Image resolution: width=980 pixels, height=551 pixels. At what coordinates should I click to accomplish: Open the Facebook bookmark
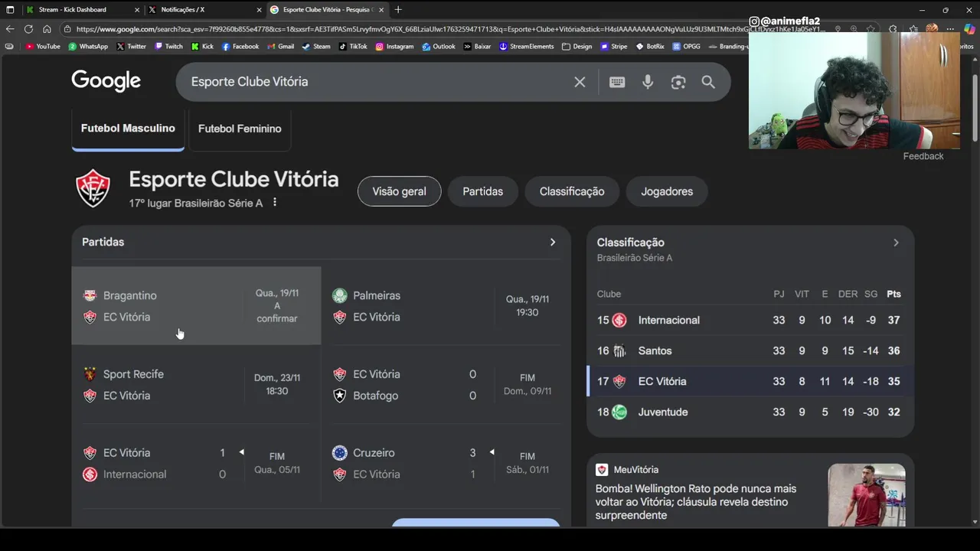click(240, 46)
